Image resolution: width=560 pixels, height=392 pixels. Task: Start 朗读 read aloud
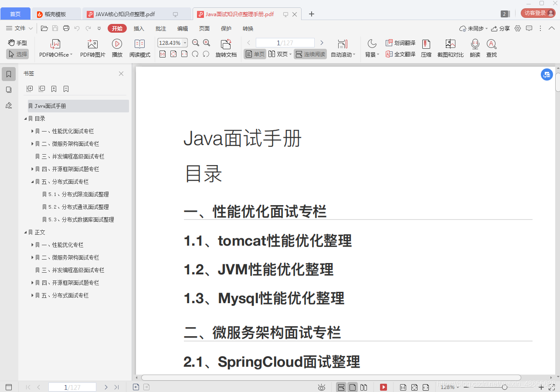click(475, 48)
